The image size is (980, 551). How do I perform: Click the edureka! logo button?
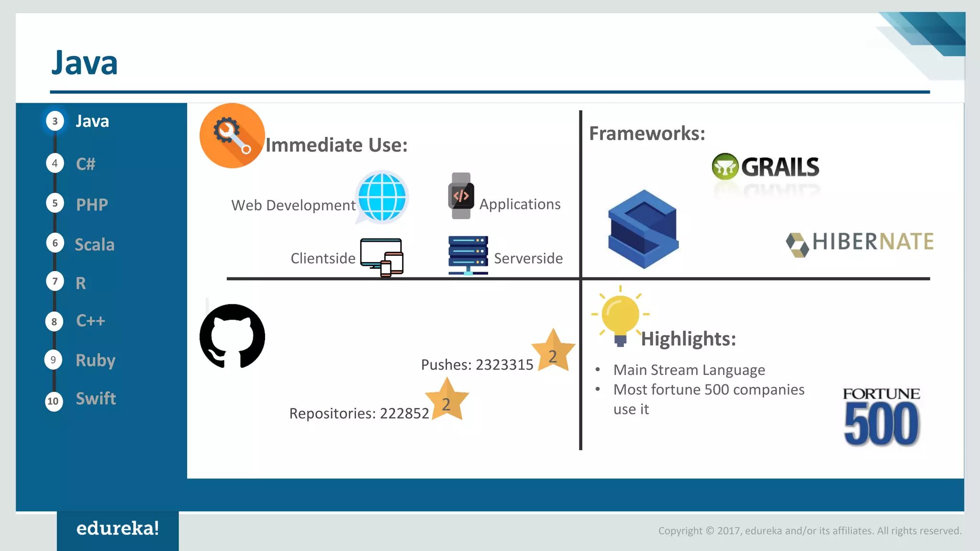(x=118, y=531)
